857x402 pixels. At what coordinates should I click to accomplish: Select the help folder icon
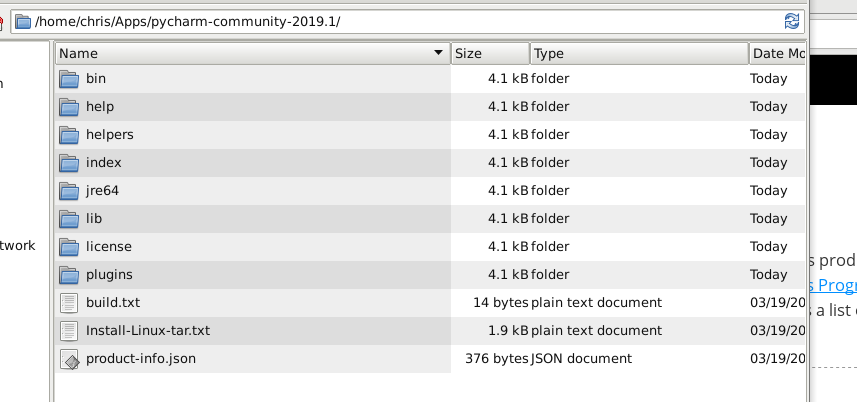[x=69, y=107]
